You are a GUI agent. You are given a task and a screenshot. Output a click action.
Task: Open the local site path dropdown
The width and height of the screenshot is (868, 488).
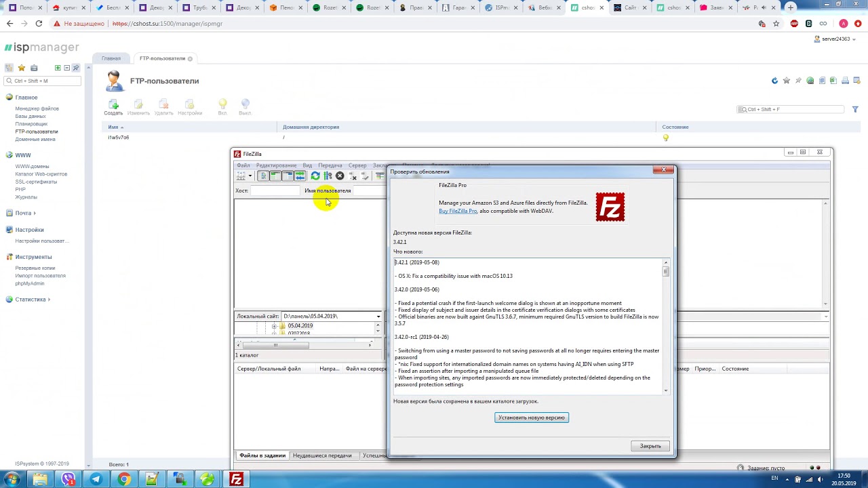[x=378, y=317]
